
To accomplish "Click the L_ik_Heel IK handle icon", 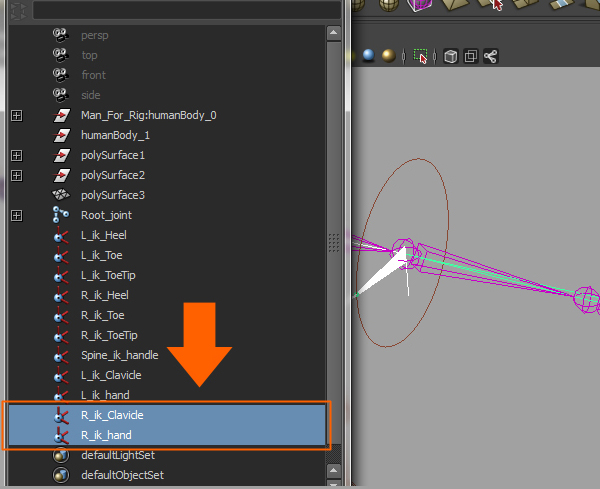I will (61, 235).
